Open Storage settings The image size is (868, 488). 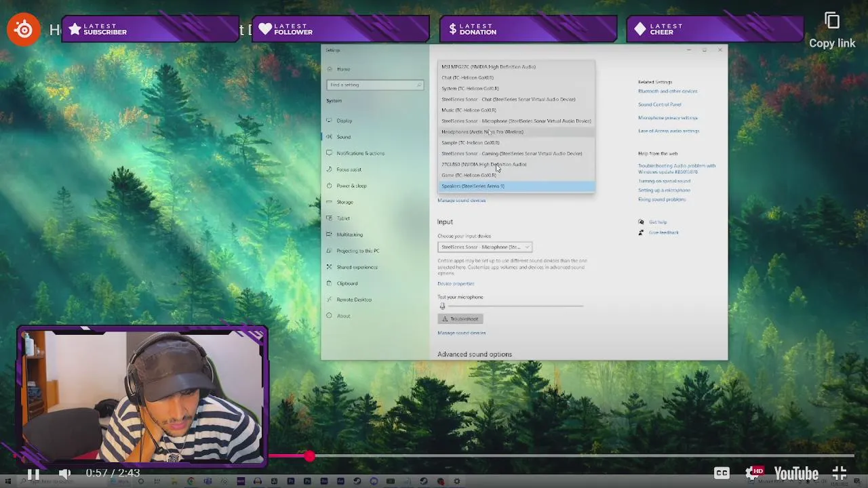tap(344, 202)
